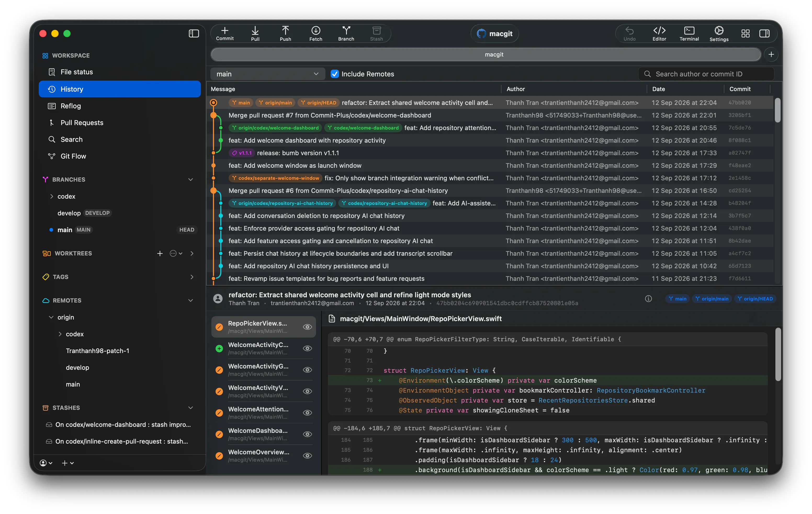The image size is (812, 514).
Task: Open the Editor from the toolbar
Action: [x=659, y=34]
